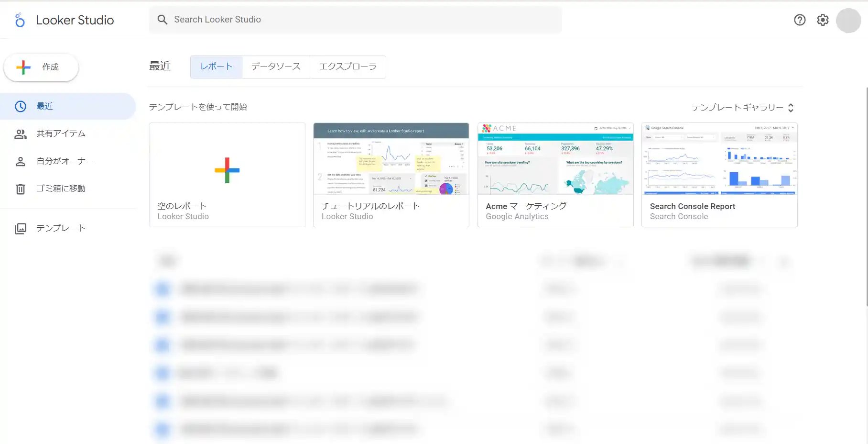Open 共有アイテム in the sidebar

tap(68, 134)
